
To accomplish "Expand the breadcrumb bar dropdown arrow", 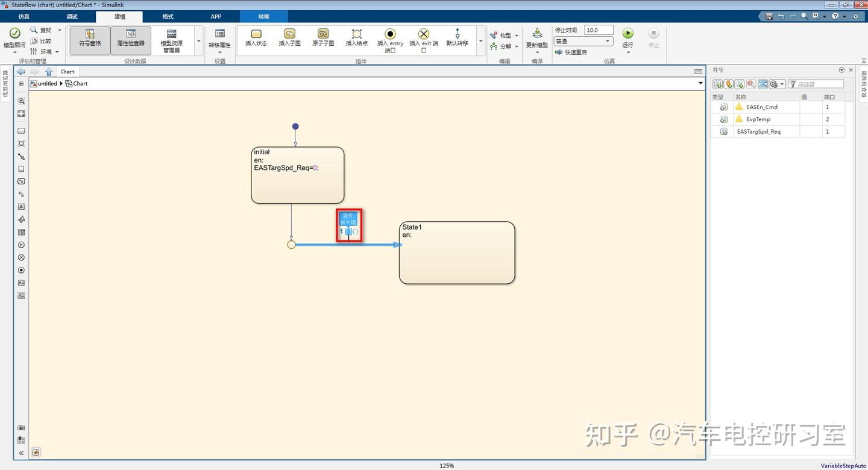I will 700,83.
